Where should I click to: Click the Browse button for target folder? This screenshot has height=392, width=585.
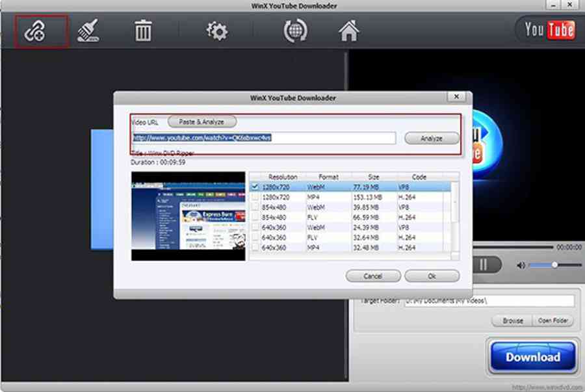[x=512, y=320]
